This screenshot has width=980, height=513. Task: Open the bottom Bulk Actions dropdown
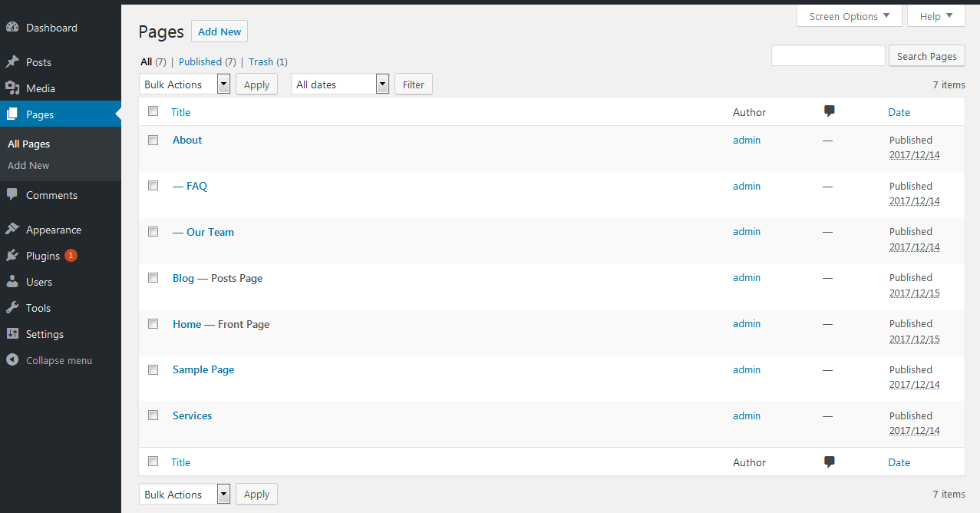(x=185, y=495)
